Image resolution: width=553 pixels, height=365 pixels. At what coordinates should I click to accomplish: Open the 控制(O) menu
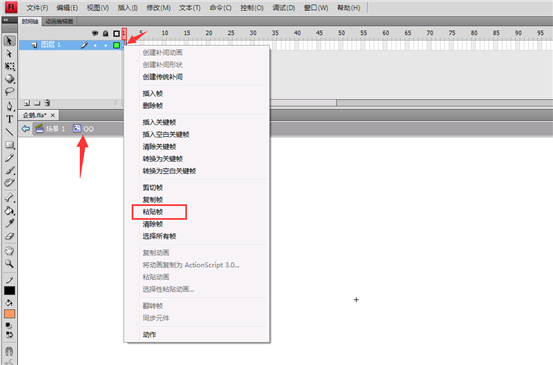252,7
